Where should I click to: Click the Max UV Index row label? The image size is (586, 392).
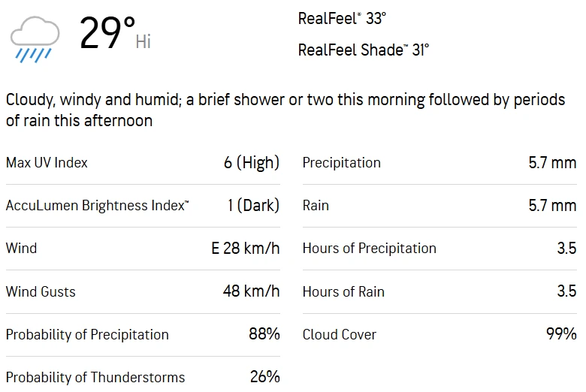(47, 162)
